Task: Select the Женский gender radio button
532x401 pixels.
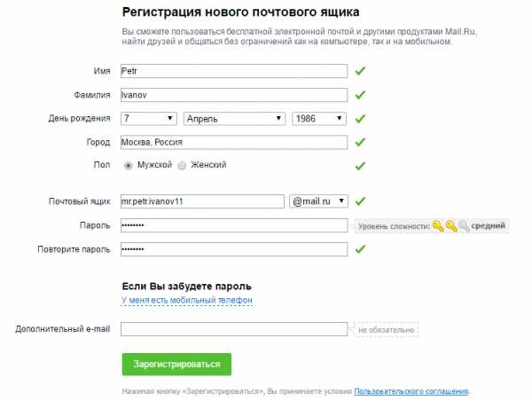Action: (183, 165)
